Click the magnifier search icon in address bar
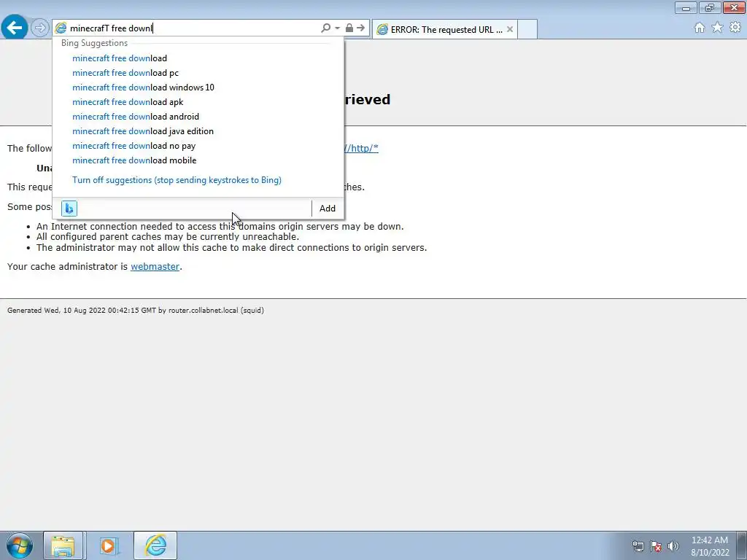This screenshot has height=560, width=747. tap(326, 28)
